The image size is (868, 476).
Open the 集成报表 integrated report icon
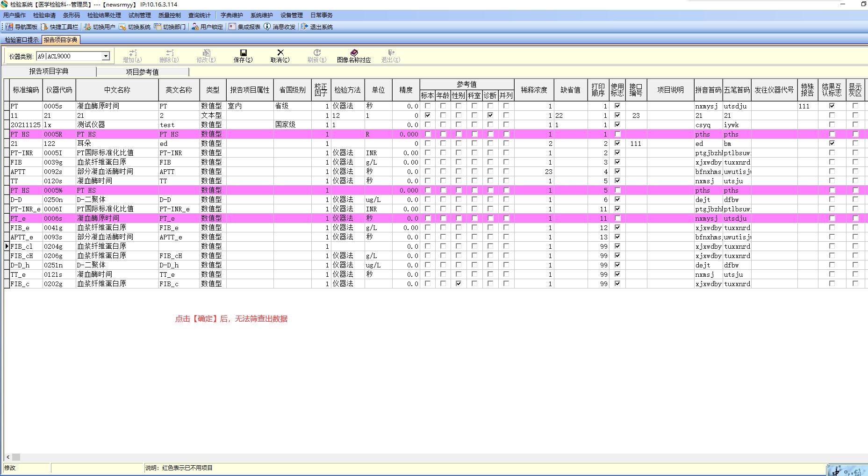pos(232,27)
